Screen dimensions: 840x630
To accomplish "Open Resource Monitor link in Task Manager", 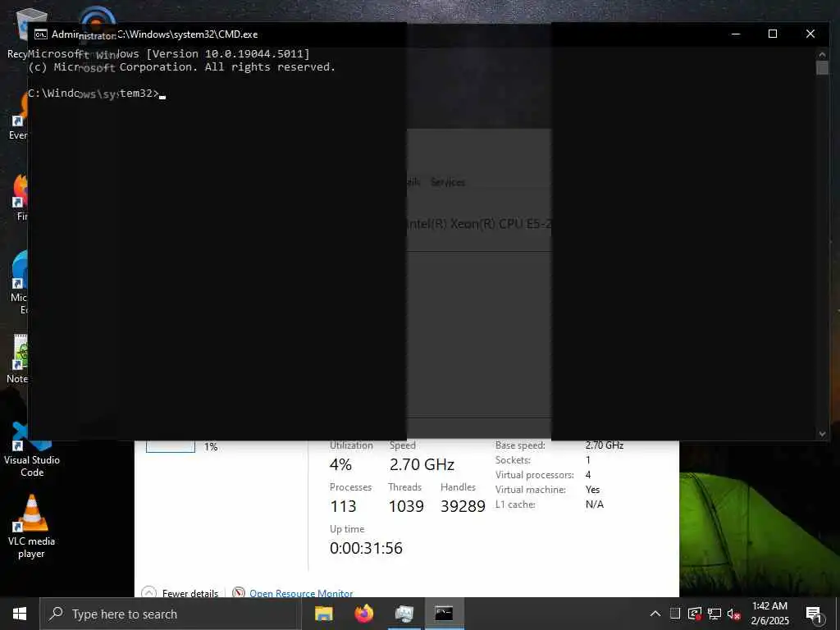I will (x=301, y=593).
